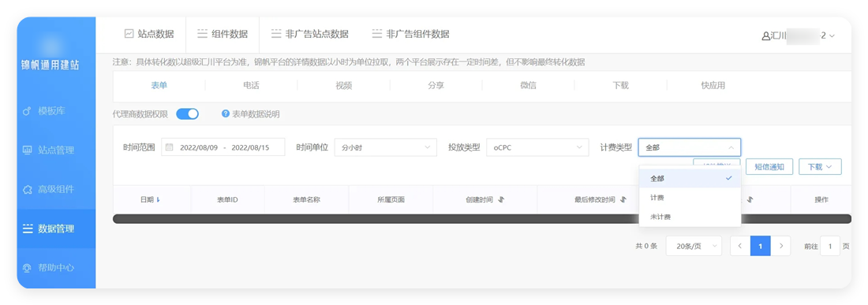Toggle the 代理商数据权限 switch
The image size is (868, 305).
coord(187,113)
